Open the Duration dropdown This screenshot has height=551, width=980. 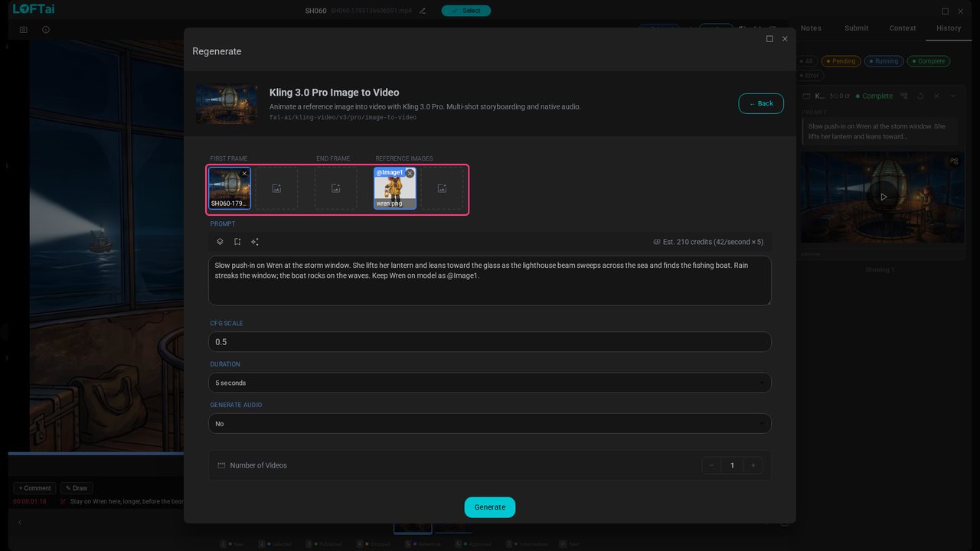pyautogui.click(x=490, y=383)
